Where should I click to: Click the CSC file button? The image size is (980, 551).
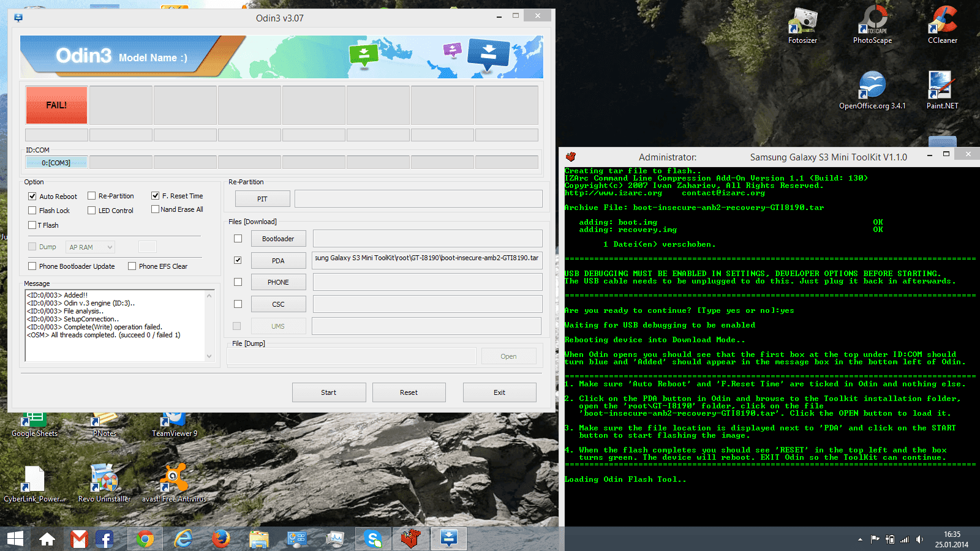[278, 304]
